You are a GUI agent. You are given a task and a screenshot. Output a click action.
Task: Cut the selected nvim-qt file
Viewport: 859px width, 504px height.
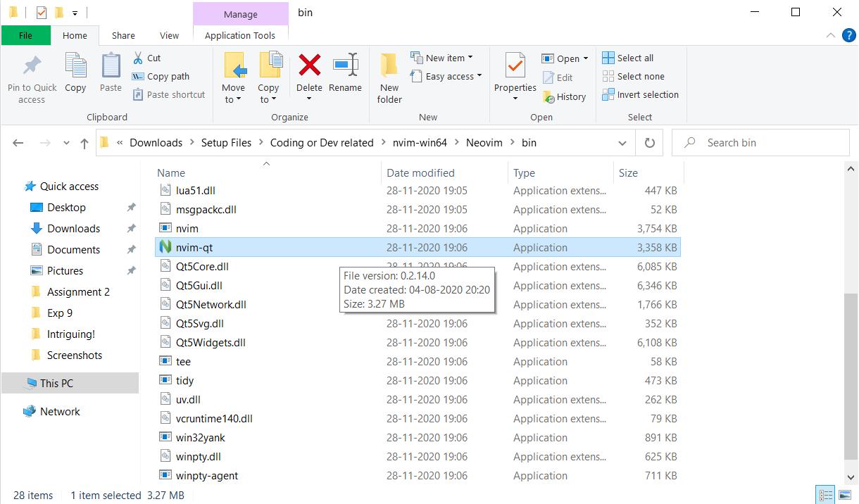pyautogui.click(x=146, y=58)
